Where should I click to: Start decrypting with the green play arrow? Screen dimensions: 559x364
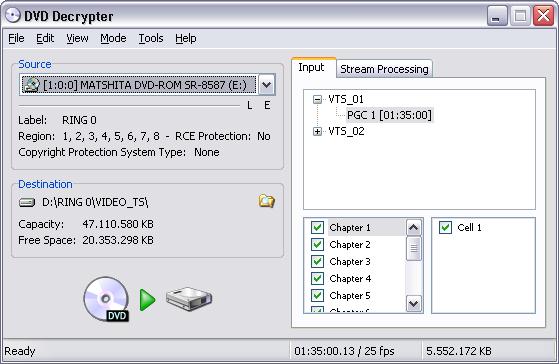click(147, 300)
